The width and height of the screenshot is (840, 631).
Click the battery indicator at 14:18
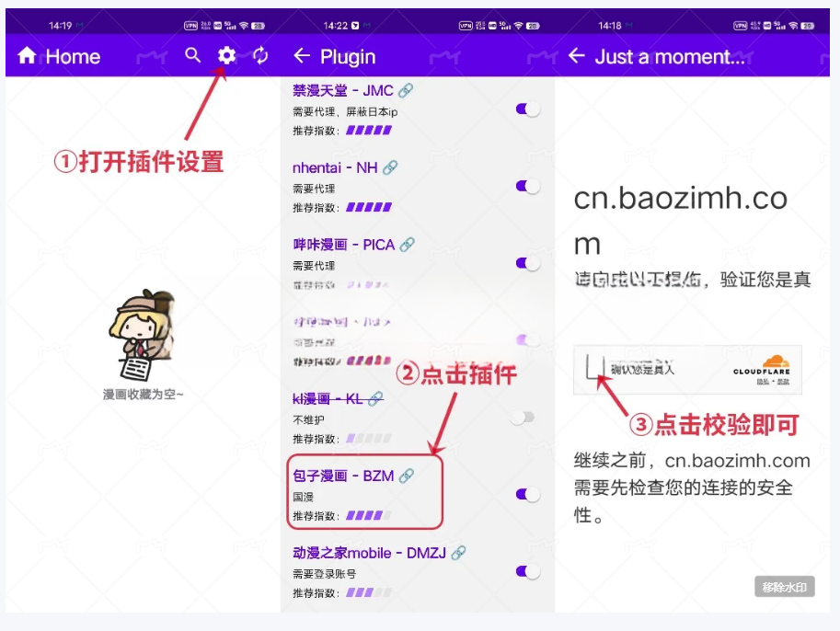(x=807, y=25)
